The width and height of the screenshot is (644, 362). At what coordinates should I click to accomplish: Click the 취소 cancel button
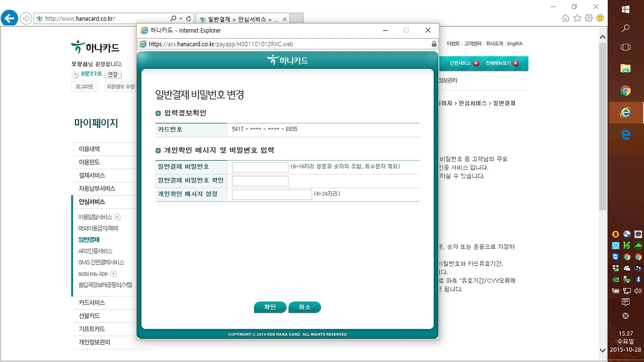tap(304, 307)
